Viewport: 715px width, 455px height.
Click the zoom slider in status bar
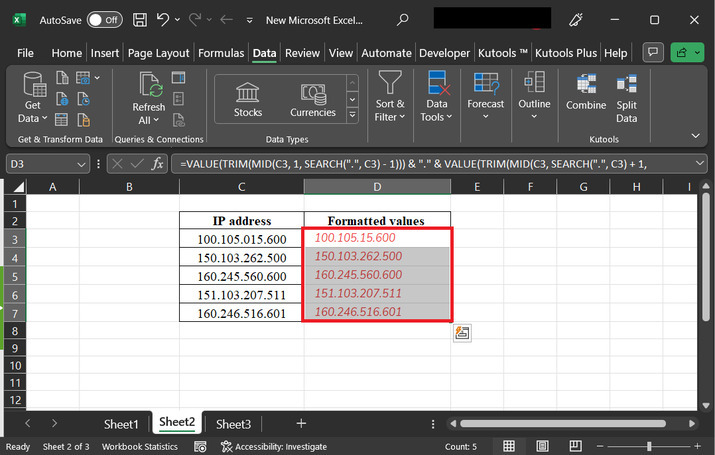pos(650,446)
